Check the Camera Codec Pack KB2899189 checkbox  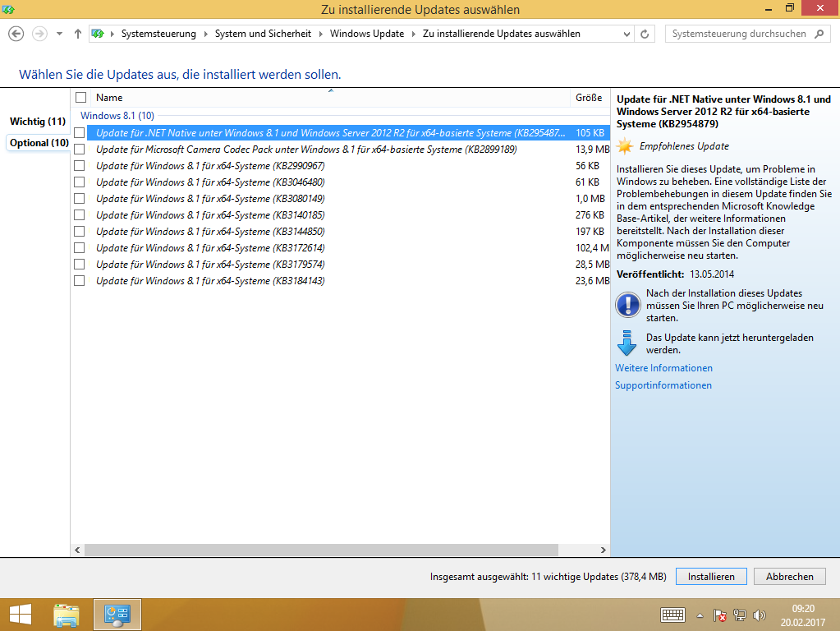[80, 149]
